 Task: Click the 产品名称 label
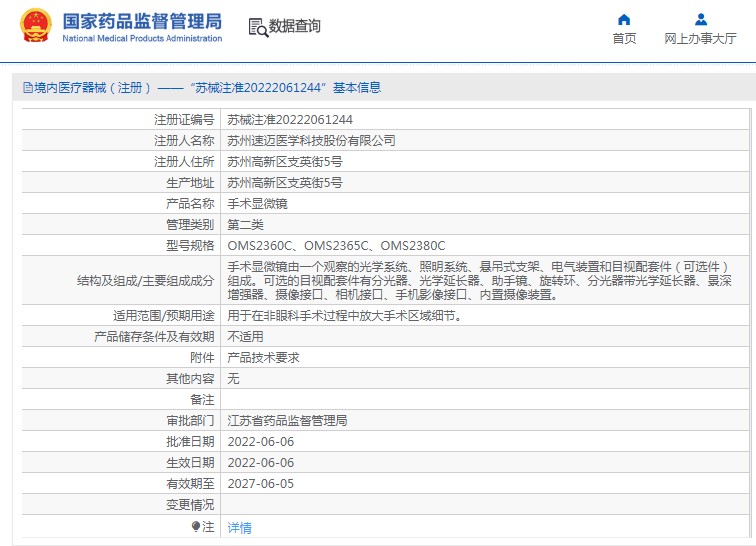(190, 204)
